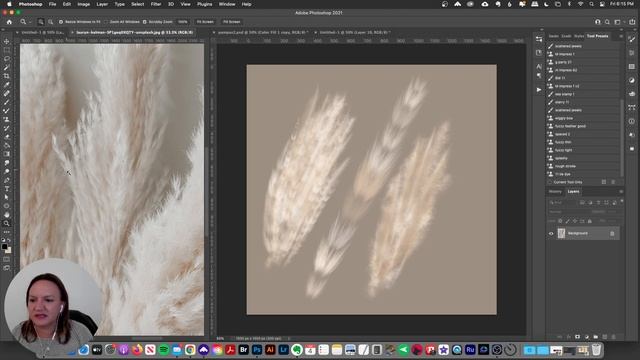This screenshot has width=640, height=360.
Task: Create new tool preset icon
Action: point(604,182)
